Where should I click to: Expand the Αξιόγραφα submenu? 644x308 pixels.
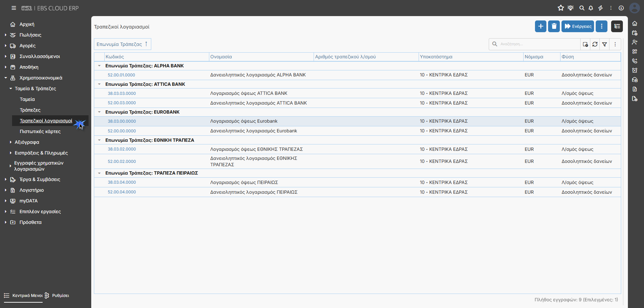click(27, 142)
